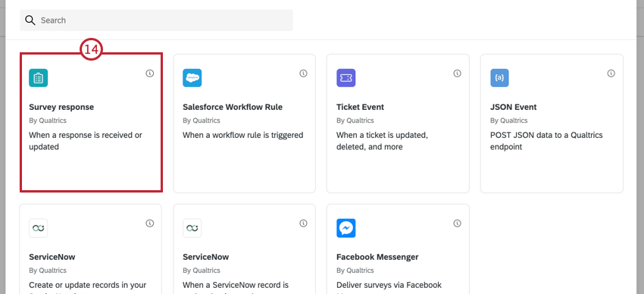644x294 pixels.
Task: Click the Ticket Event ticket icon
Action: (345, 77)
